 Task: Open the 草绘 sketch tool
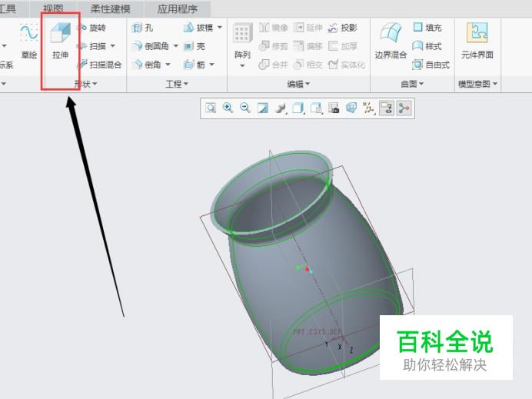tap(29, 41)
